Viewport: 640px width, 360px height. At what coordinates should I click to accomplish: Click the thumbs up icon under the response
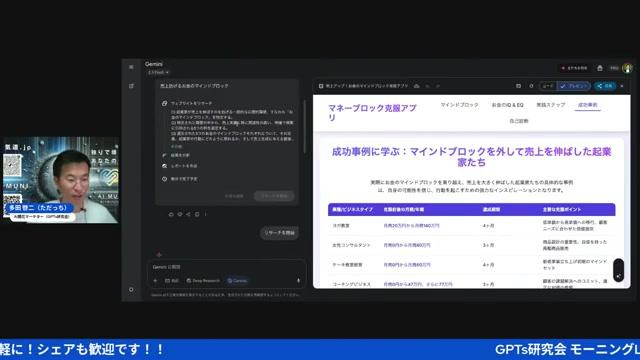coord(171,214)
